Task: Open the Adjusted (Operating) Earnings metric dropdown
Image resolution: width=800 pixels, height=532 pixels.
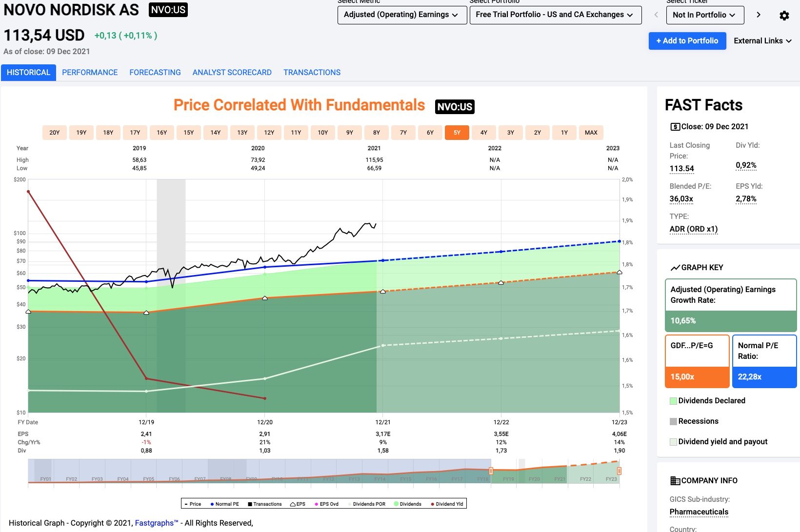Action: [x=402, y=15]
